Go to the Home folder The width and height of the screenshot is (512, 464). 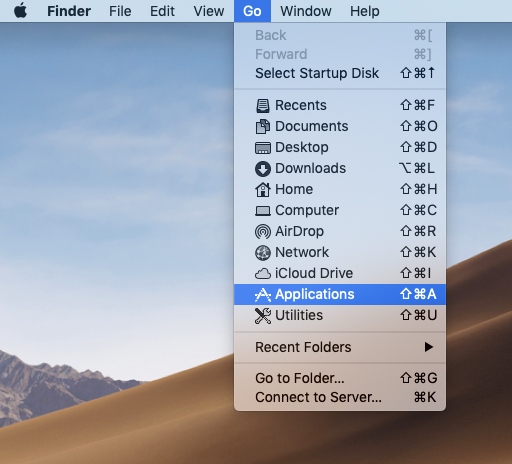340,189
